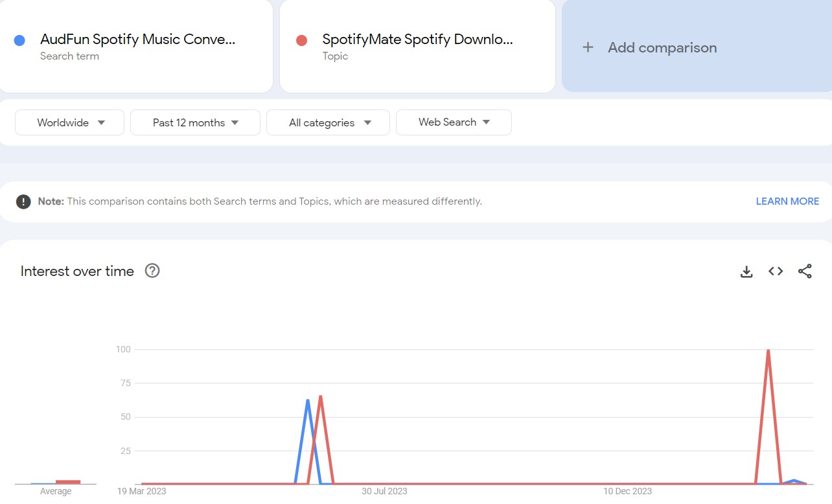Click the '25' y-axis value
This screenshot has height=504, width=832.
(126, 450)
